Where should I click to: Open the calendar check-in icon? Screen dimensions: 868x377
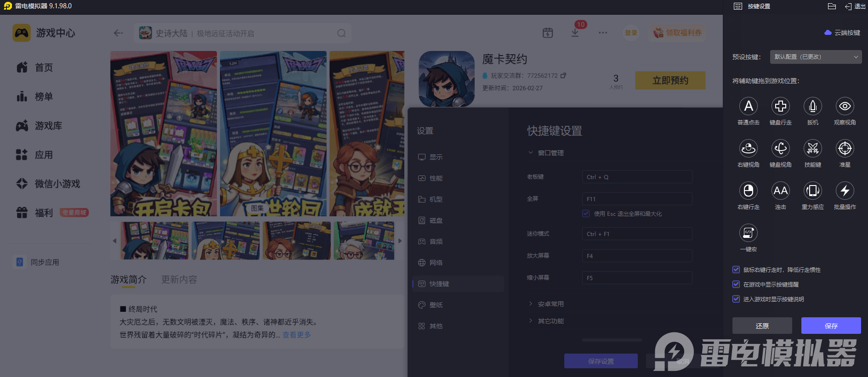548,33
